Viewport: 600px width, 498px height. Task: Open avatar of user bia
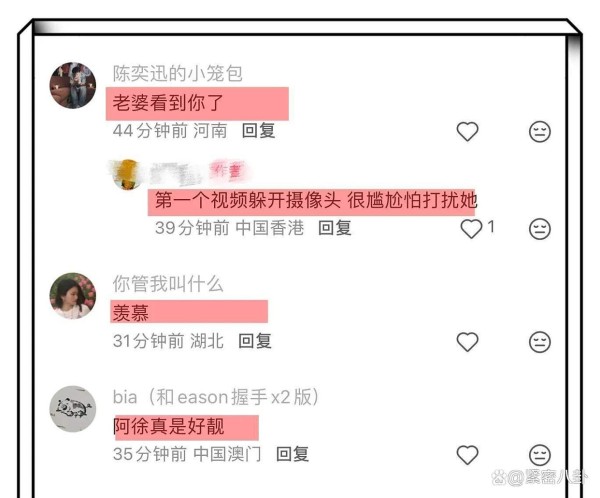tap(73, 409)
